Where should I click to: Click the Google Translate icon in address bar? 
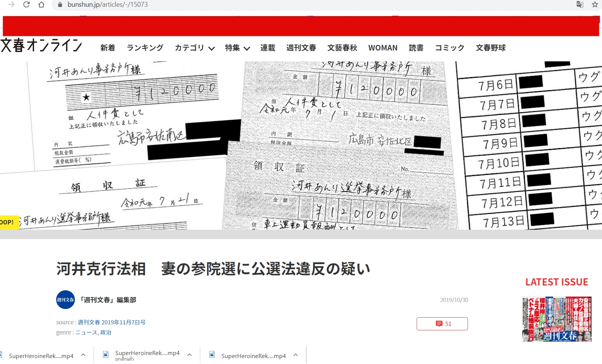580,4
